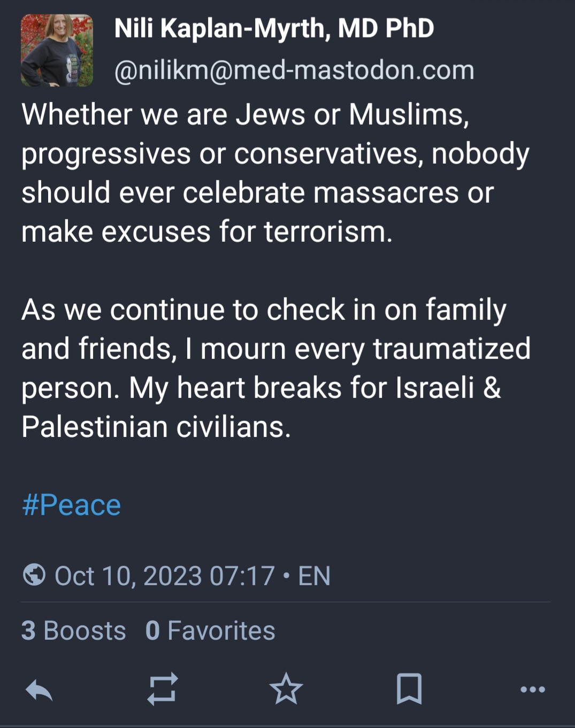This screenshot has width=575, height=728.
Task: View the 0 Favorites list
Action: pos(210,630)
